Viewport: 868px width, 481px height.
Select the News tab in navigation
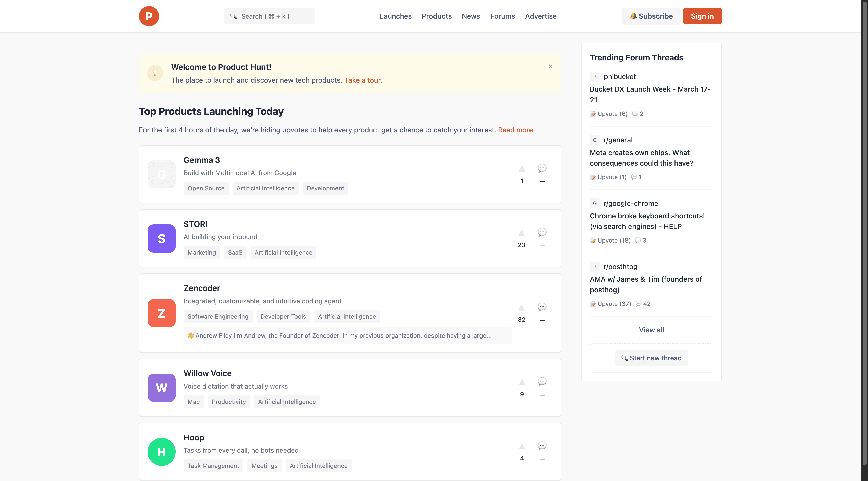pyautogui.click(x=471, y=16)
